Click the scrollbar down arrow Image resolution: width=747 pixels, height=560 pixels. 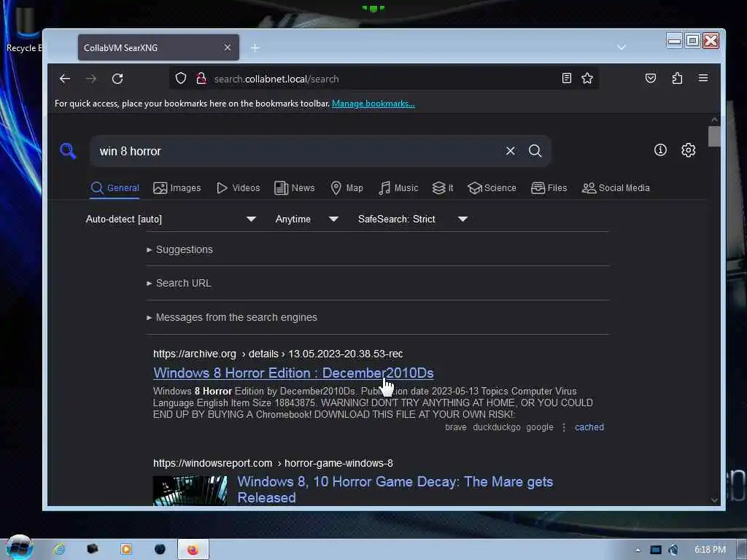point(713,500)
